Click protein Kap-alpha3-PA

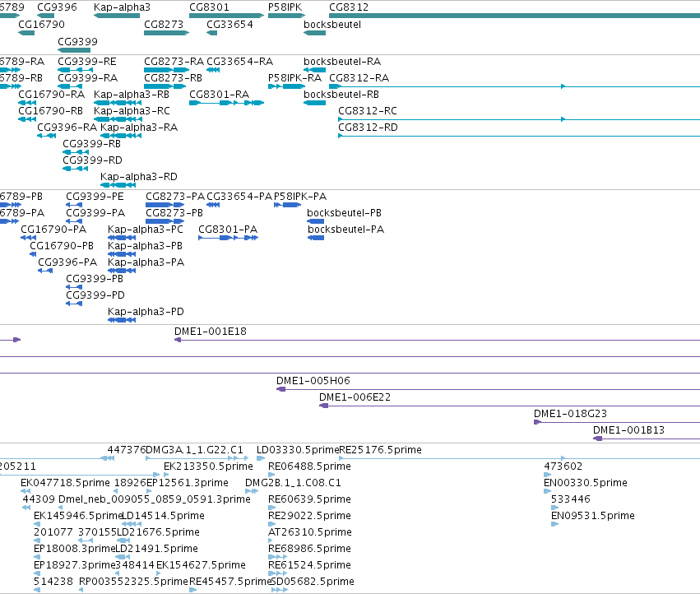(x=146, y=262)
